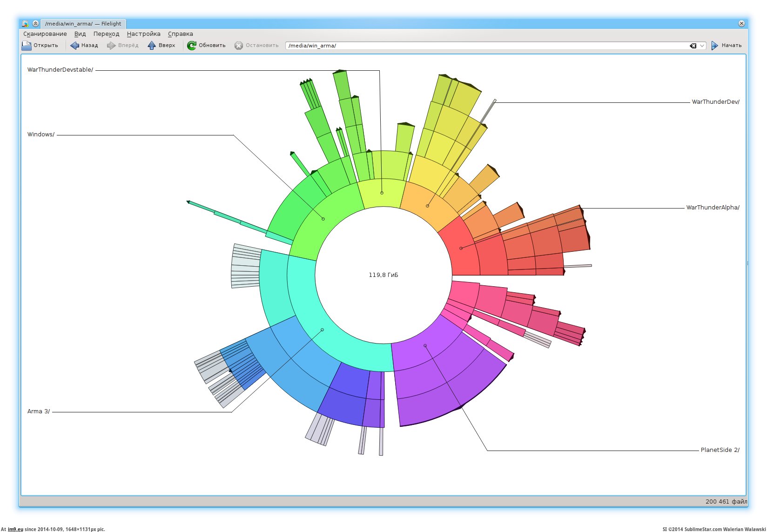The image size is (767, 532).
Task: Click the red WarThunderAlpha ring segment
Action: pos(461,249)
